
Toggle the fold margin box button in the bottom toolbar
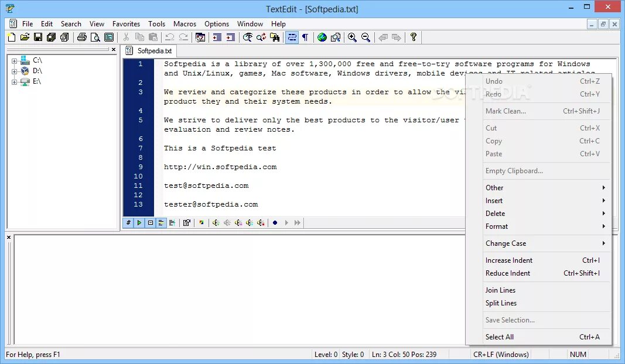click(151, 222)
